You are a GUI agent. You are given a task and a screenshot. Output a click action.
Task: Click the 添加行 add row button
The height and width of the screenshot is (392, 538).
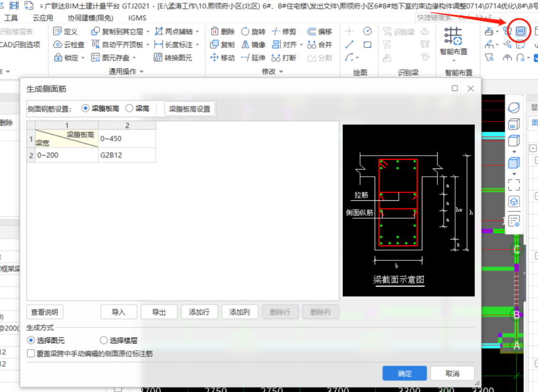(199, 312)
